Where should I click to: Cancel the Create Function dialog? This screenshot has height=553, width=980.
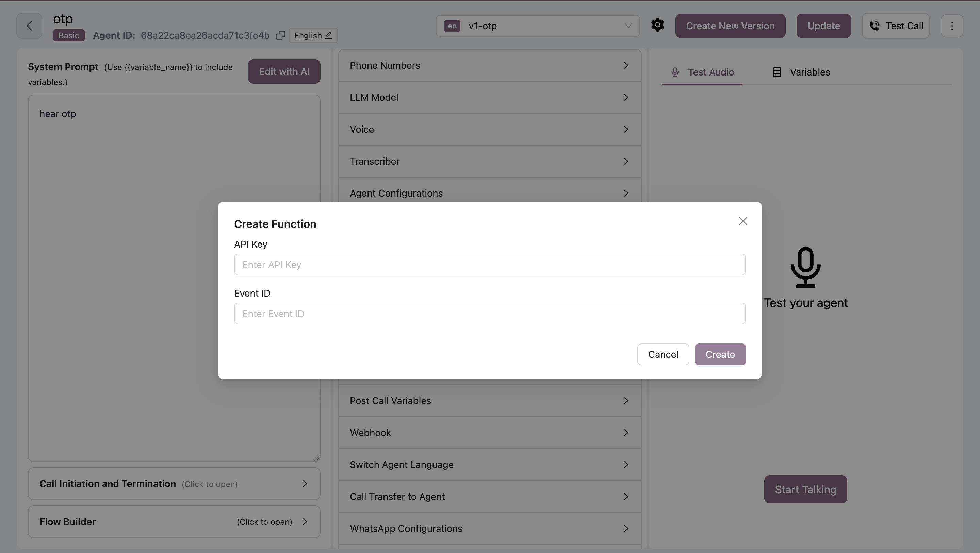663,354
